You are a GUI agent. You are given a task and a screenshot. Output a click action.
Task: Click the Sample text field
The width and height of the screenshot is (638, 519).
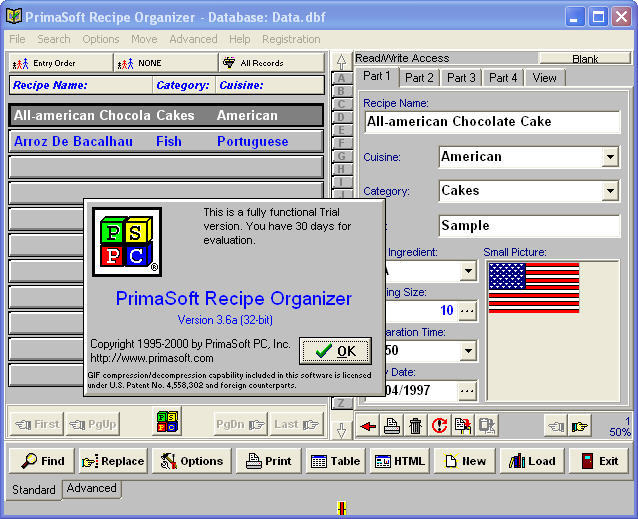[529, 226]
